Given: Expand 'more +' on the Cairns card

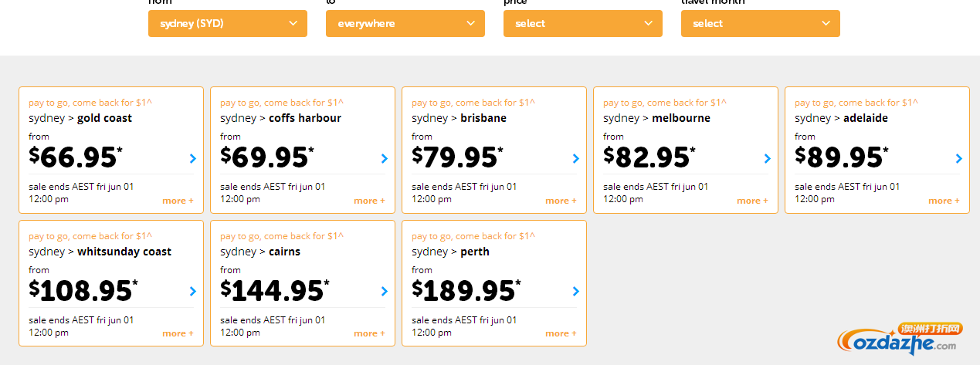Looking at the screenshot, I should pos(369,333).
